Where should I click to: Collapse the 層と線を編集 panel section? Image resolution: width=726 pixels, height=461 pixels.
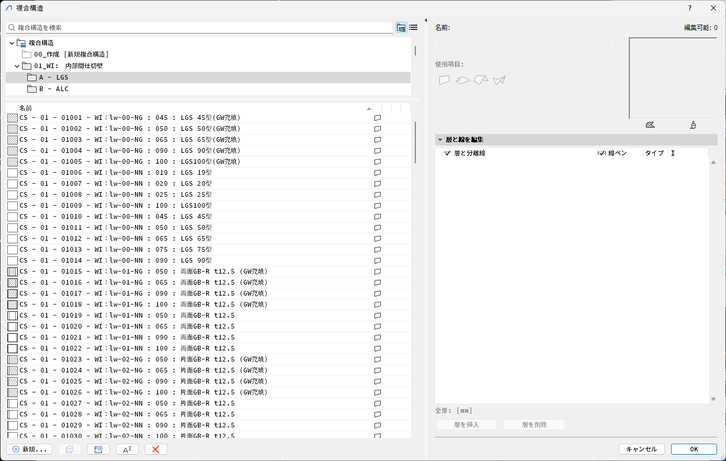point(440,139)
